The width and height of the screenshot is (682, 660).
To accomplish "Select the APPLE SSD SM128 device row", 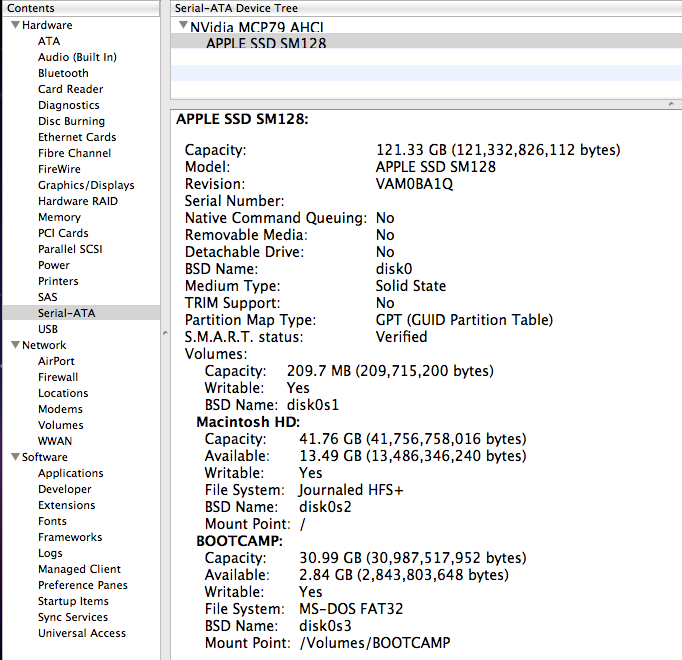I will click(x=426, y=41).
